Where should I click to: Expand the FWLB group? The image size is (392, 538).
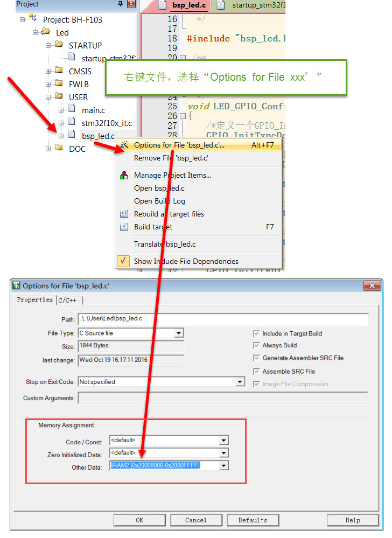pyautogui.click(x=48, y=85)
